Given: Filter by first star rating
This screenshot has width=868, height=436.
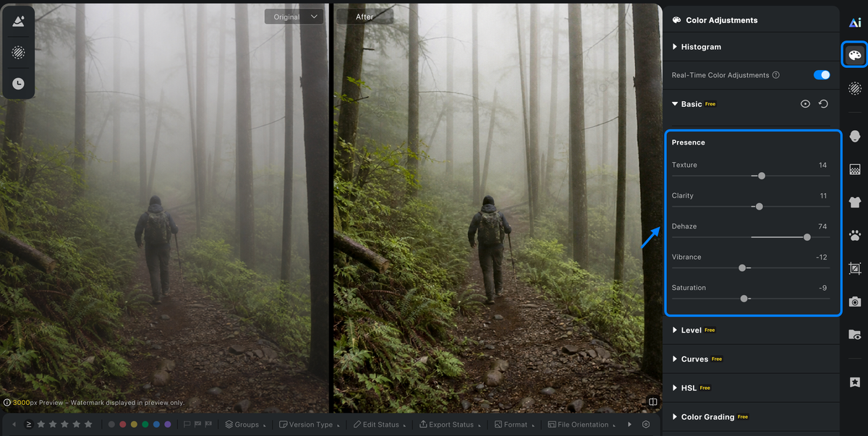Looking at the screenshot, I should 41,424.
